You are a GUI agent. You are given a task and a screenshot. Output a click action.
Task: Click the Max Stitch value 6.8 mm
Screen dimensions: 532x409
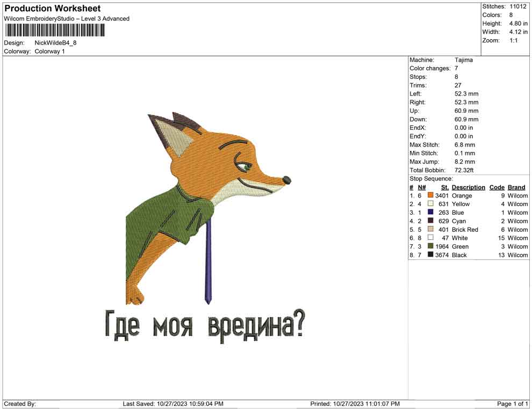coord(464,145)
